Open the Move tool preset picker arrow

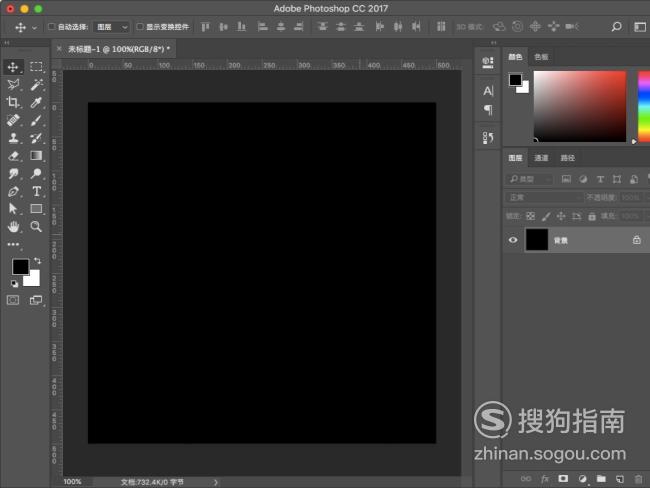(34, 28)
